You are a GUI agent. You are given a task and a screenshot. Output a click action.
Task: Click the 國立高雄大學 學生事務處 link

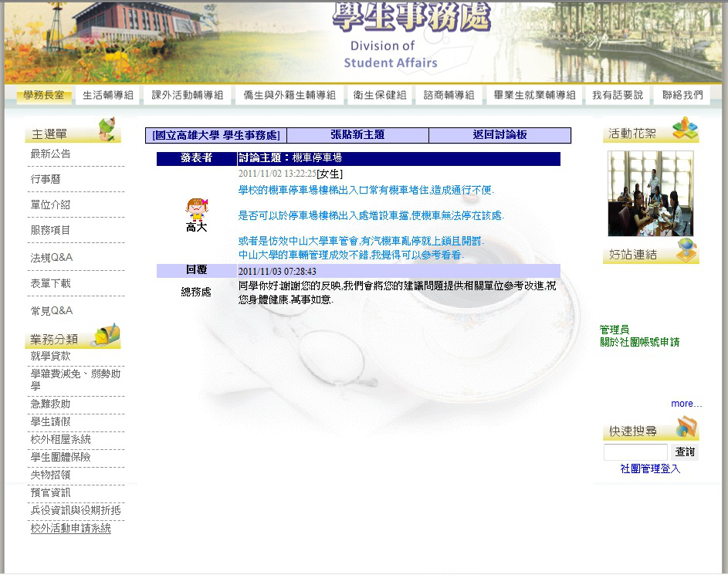(x=216, y=136)
